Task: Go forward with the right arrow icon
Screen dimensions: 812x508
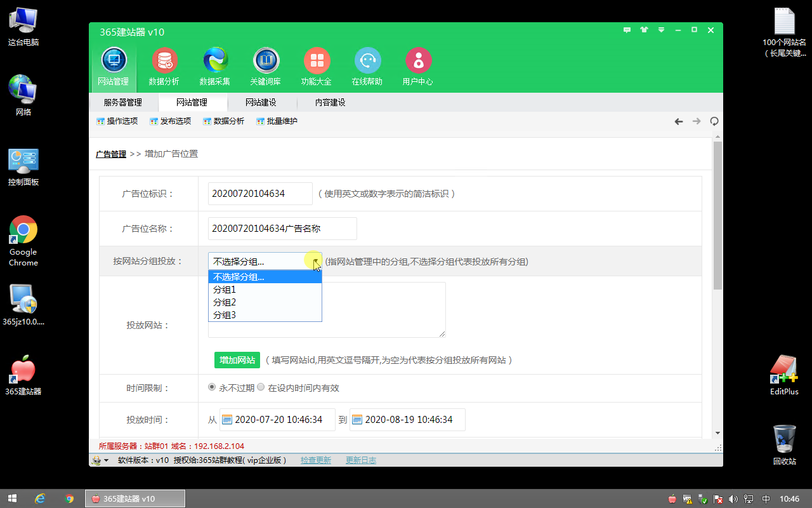Action: click(x=697, y=121)
